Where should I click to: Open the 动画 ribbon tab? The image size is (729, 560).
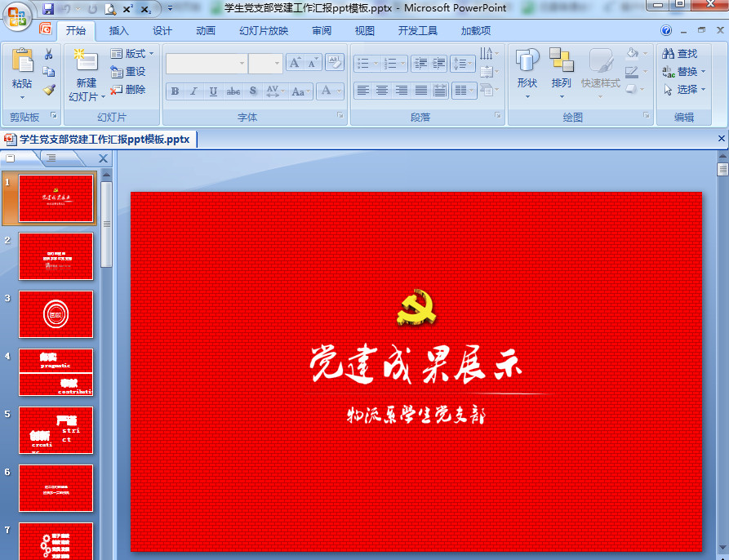click(x=206, y=31)
